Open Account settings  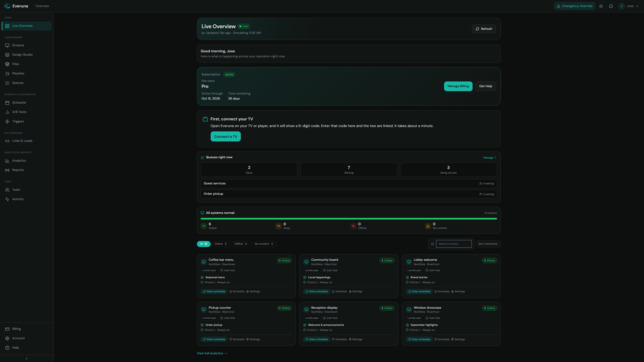click(x=26, y=338)
